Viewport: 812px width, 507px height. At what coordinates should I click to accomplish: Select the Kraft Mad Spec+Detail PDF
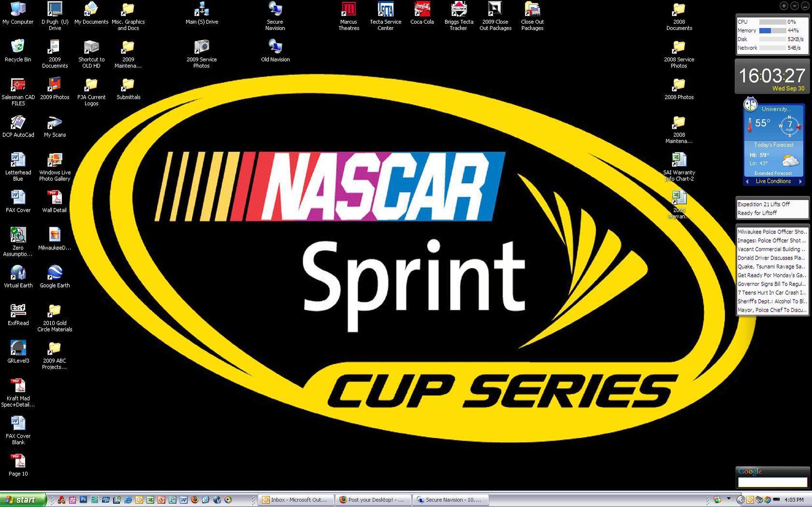click(18, 392)
